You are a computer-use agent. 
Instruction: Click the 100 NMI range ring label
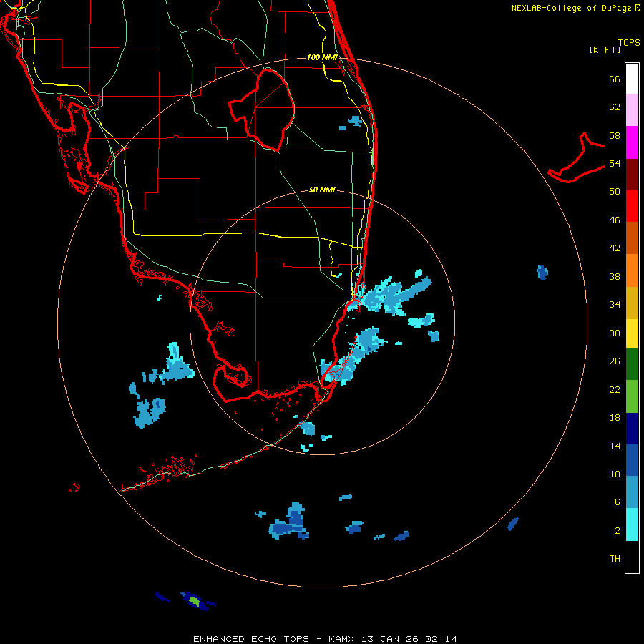(x=322, y=57)
